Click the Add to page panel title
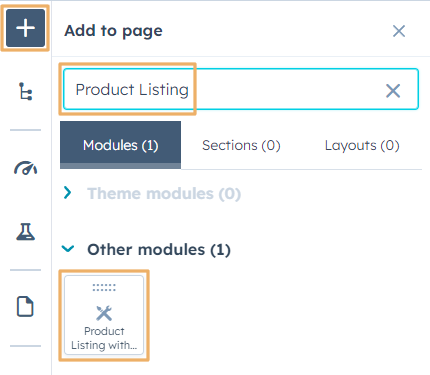This screenshot has height=375, width=430. tap(113, 31)
